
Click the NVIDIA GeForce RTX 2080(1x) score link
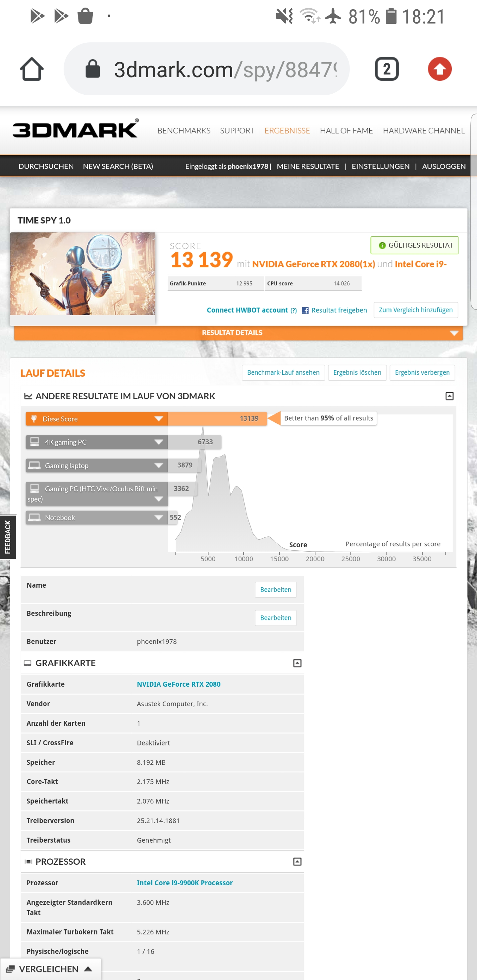(313, 264)
